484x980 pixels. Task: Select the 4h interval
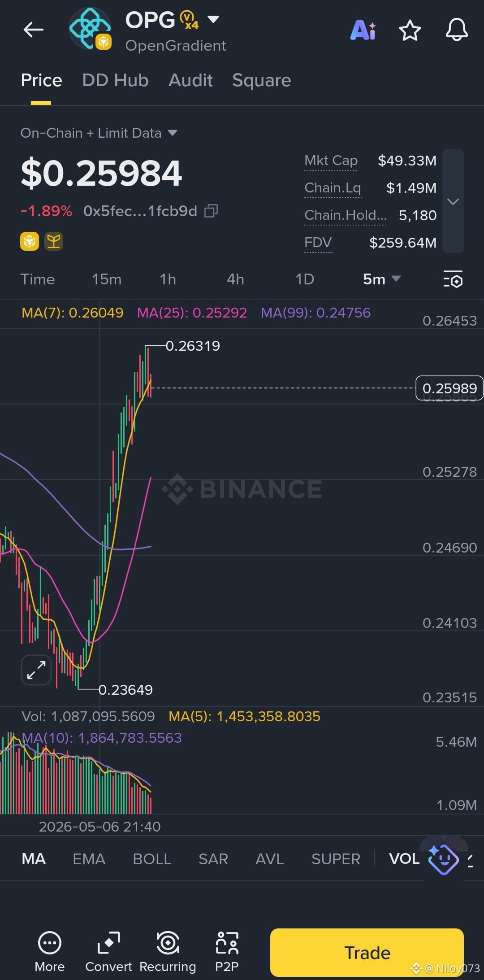pyautogui.click(x=236, y=279)
